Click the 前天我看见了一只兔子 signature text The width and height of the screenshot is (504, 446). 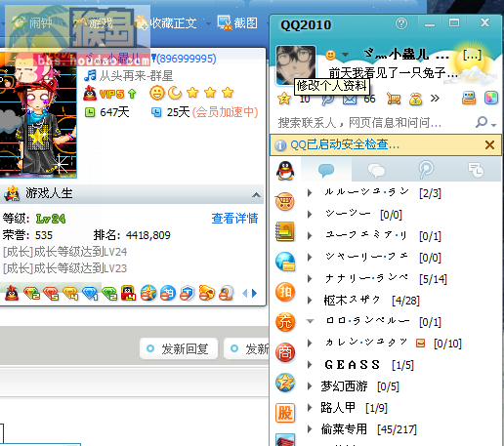click(394, 73)
